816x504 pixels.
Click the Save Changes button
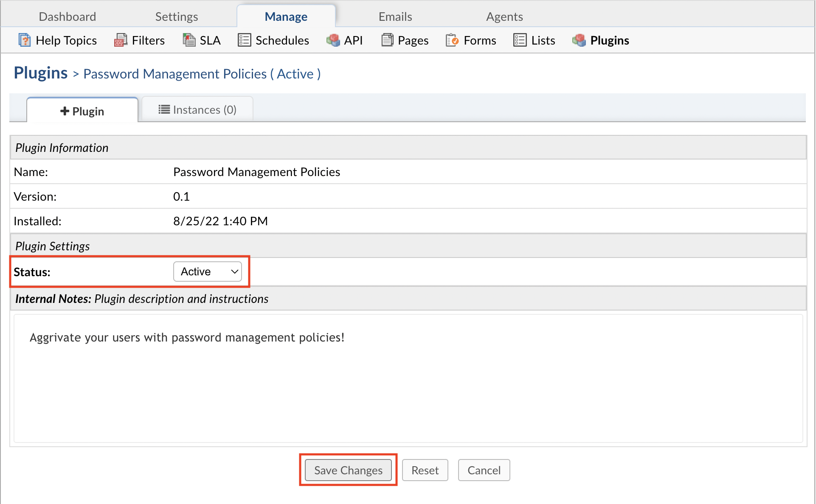pos(348,470)
